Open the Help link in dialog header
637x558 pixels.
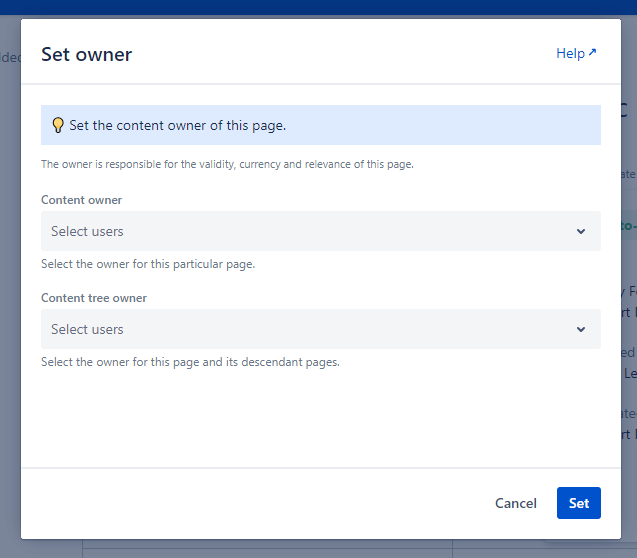(576, 53)
